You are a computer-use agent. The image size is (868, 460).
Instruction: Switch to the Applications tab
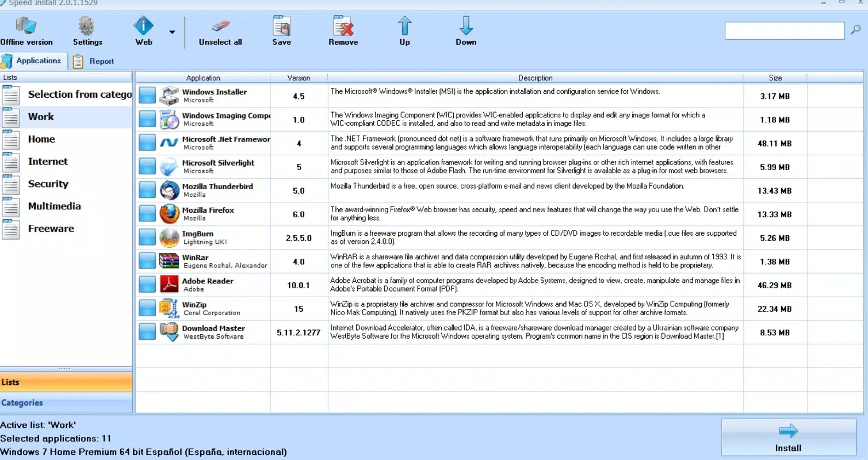click(33, 61)
